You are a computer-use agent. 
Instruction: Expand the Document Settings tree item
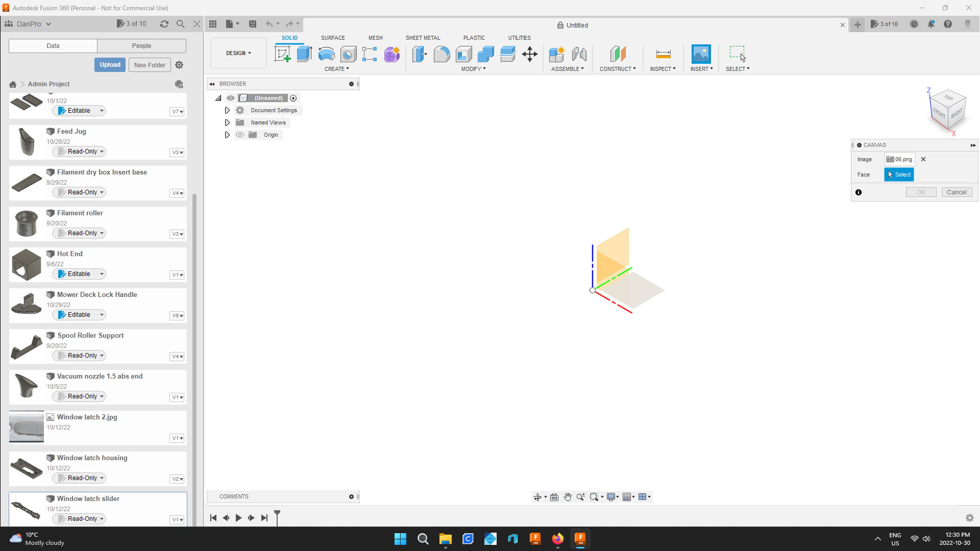[228, 110]
